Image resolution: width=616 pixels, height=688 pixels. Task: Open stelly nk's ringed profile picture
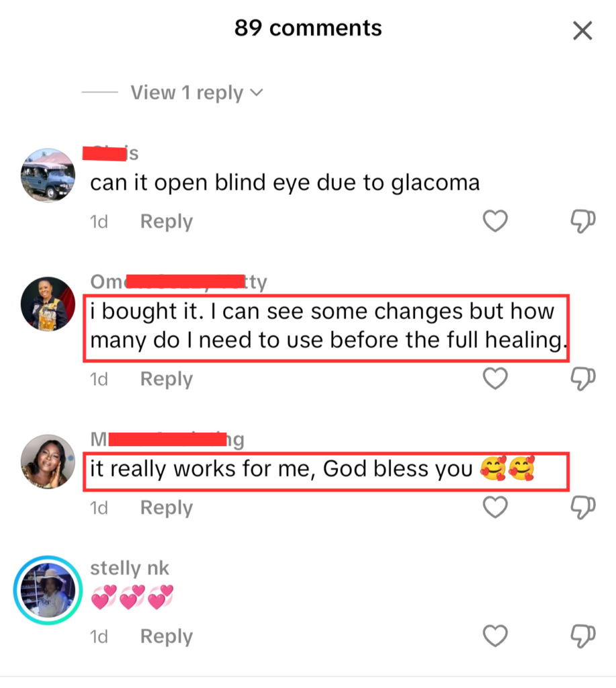pyautogui.click(x=48, y=590)
